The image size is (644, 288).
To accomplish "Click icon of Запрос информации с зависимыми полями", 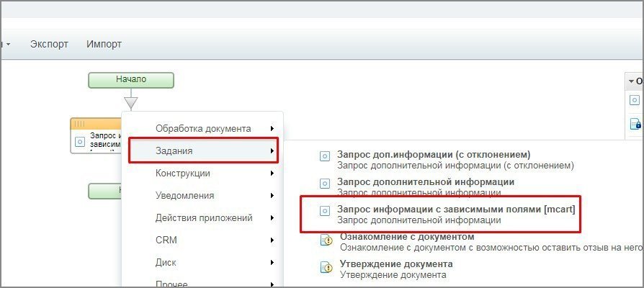I will tap(325, 211).
